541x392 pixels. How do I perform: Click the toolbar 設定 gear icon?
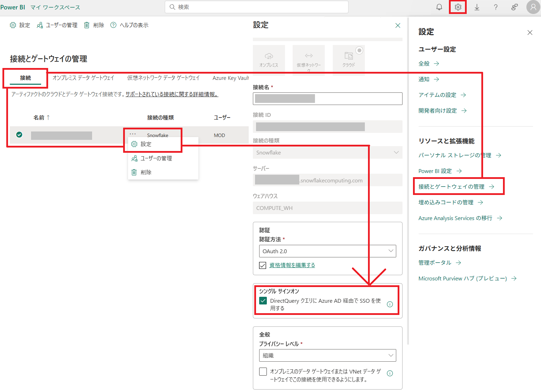click(x=13, y=25)
